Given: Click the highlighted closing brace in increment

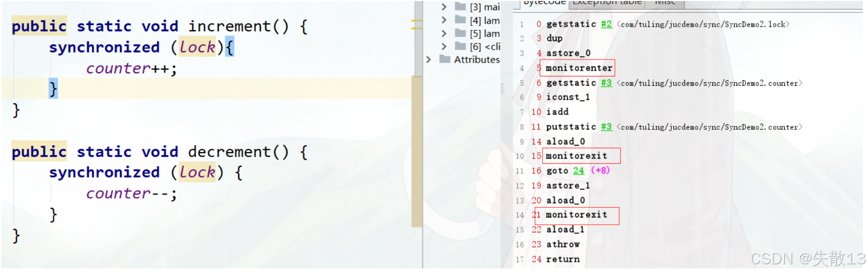Looking at the screenshot, I should click(x=53, y=89).
